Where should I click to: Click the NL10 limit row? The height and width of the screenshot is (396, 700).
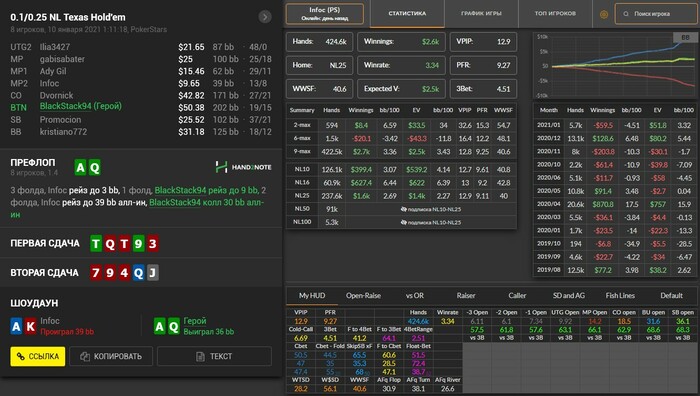click(401, 170)
